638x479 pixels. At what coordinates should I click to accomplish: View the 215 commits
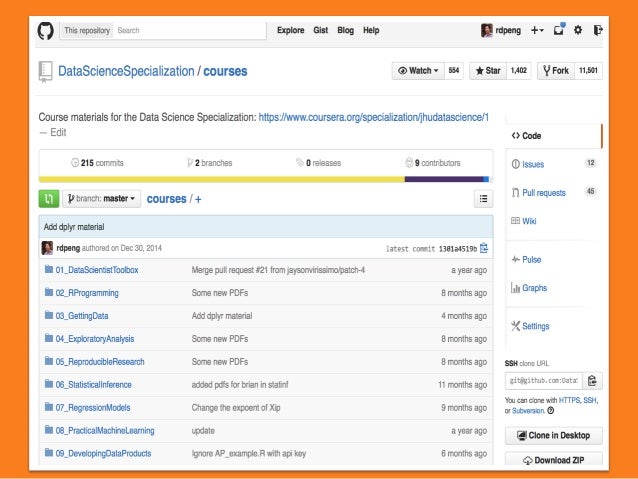(x=97, y=163)
